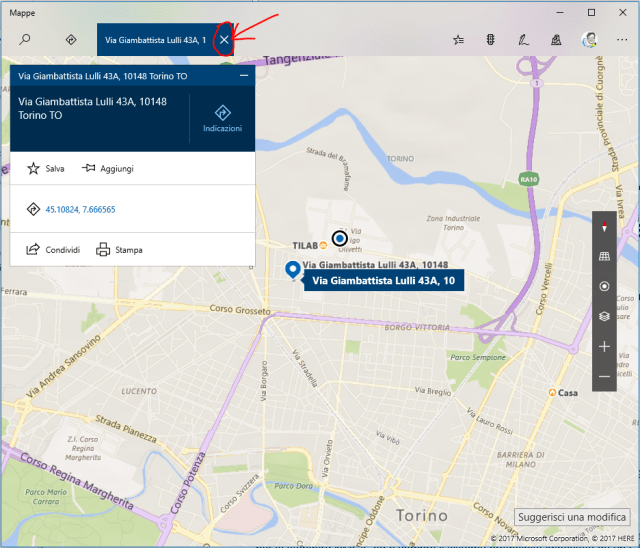The width and height of the screenshot is (640, 548).
Task: Show my location target icon
Action: coord(604,286)
